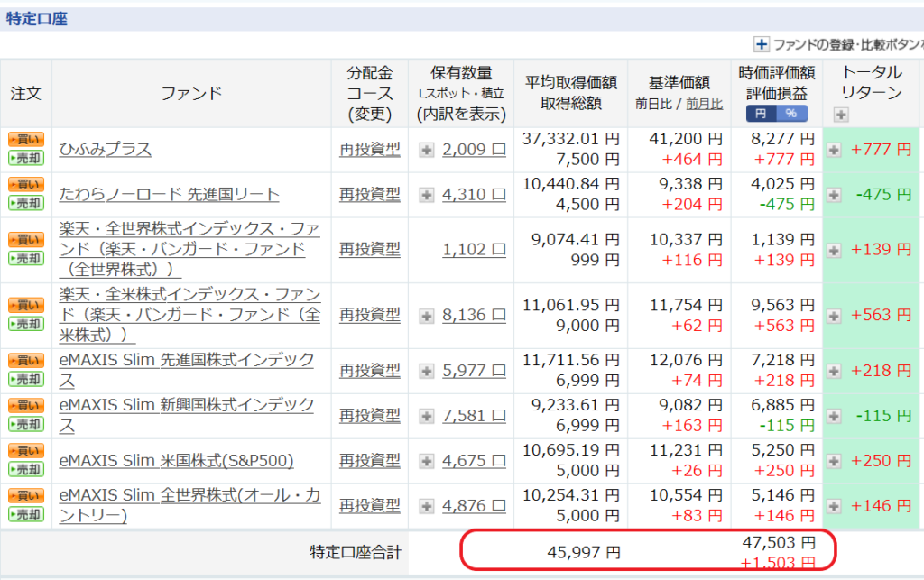The width and height of the screenshot is (924, 580).
Task: Click 買い for eMAXIS Slim 先進国株式インデックス
Action: click(x=26, y=361)
